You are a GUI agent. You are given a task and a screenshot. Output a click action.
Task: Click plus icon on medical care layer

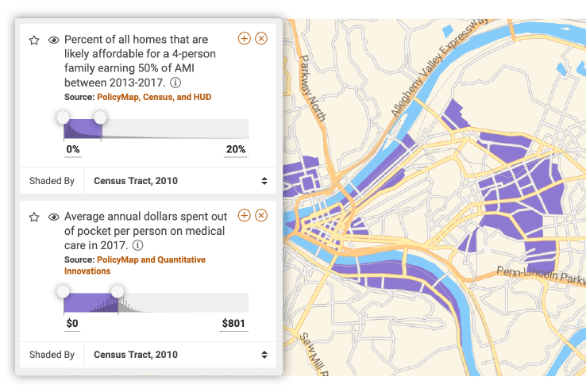click(244, 215)
